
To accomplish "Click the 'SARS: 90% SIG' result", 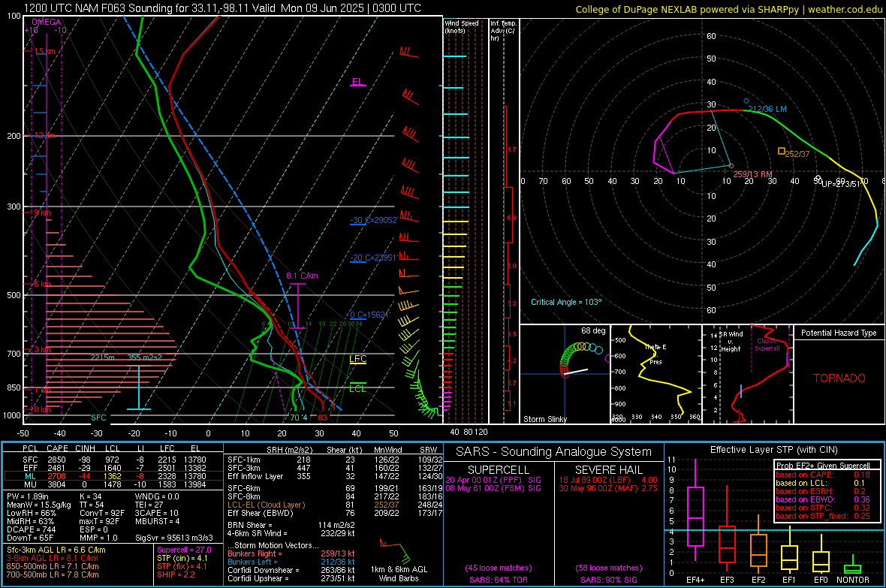I will 608,580.
